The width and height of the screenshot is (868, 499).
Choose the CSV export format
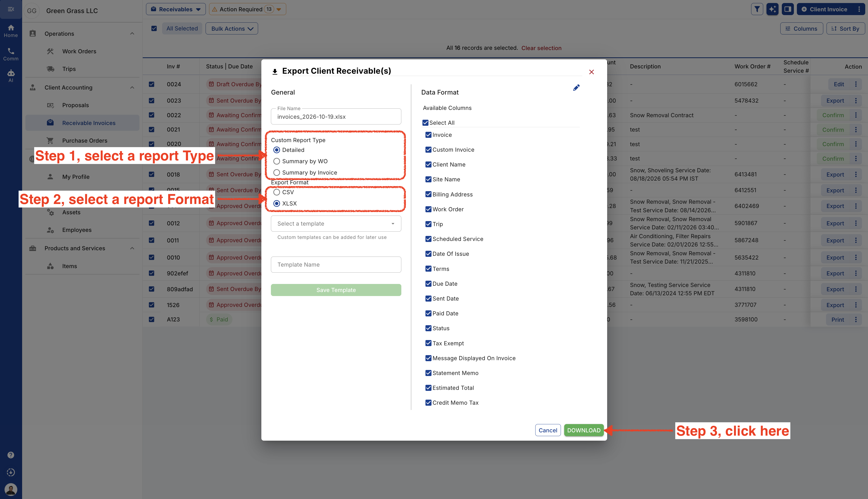pos(277,192)
